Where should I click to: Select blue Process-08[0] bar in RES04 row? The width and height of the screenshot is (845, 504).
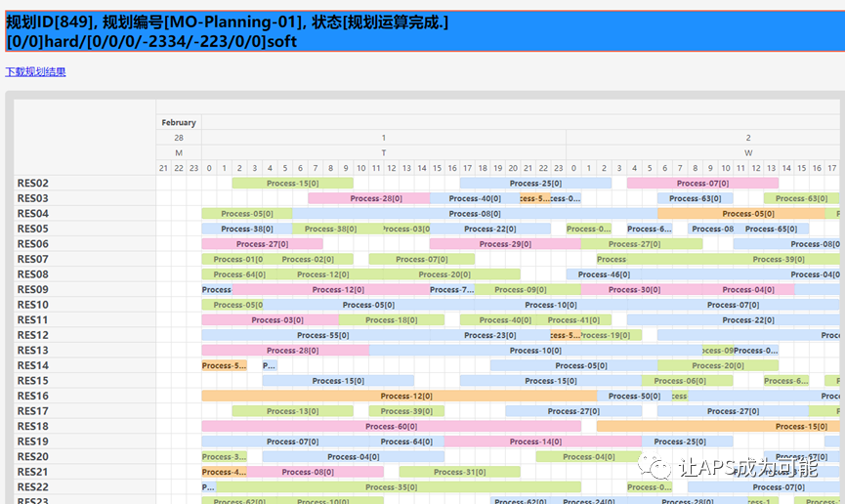[x=475, y=214]
